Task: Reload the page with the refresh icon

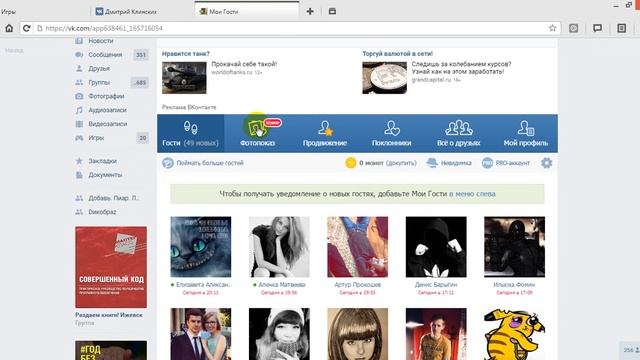Action: point(27,28)
